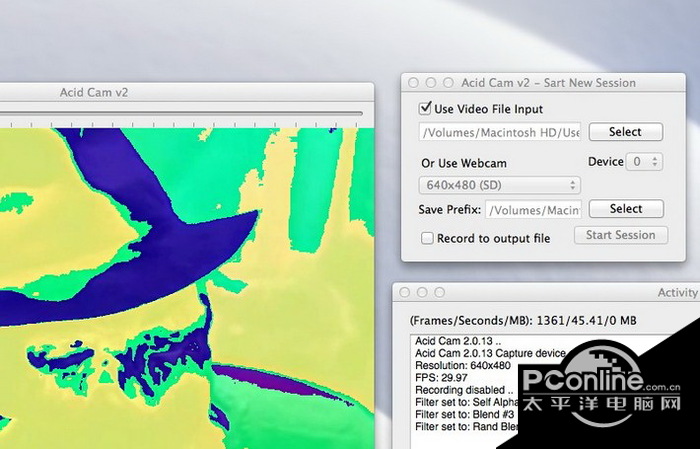
Task: Click the Acid Cam v2 video position slider
Action: (x=181, y=114)
